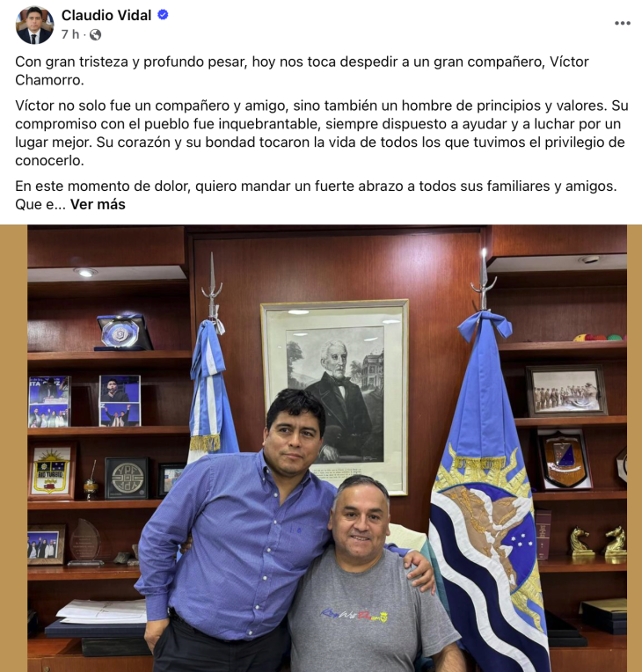This screenshot has height=672, width=642.
Task: Click the paragraph starting 'En este momento'
Action: coord(316,195)
